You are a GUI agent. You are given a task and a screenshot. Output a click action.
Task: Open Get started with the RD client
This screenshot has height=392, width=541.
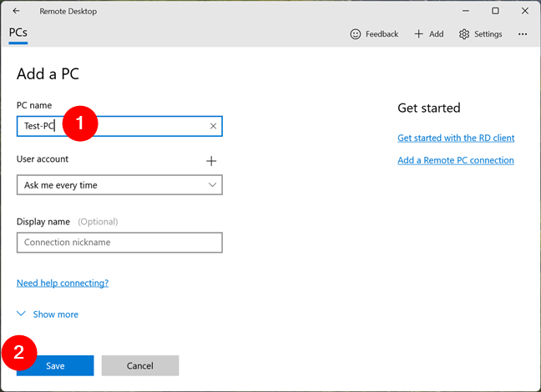coord(456,138)
